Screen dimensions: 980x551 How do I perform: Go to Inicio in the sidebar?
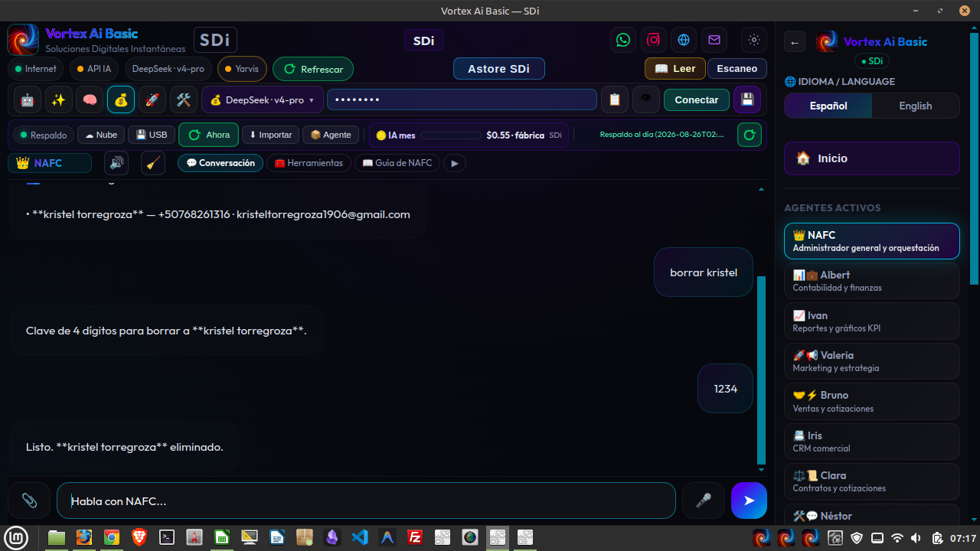[x=872, y=158]
